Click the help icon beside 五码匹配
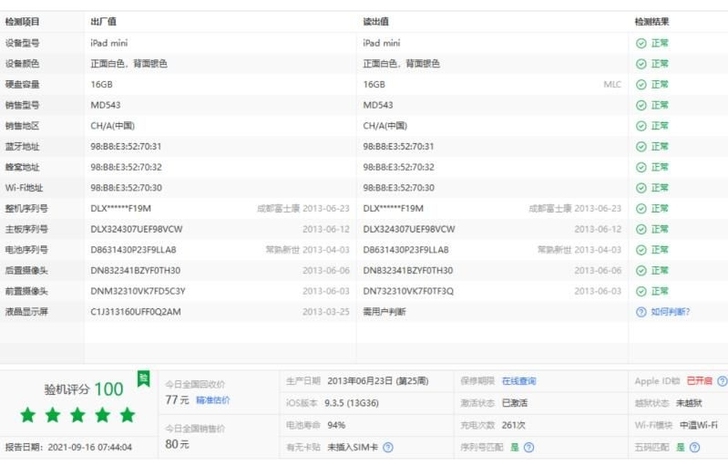 pyautogui.click(x=695, y=447)
